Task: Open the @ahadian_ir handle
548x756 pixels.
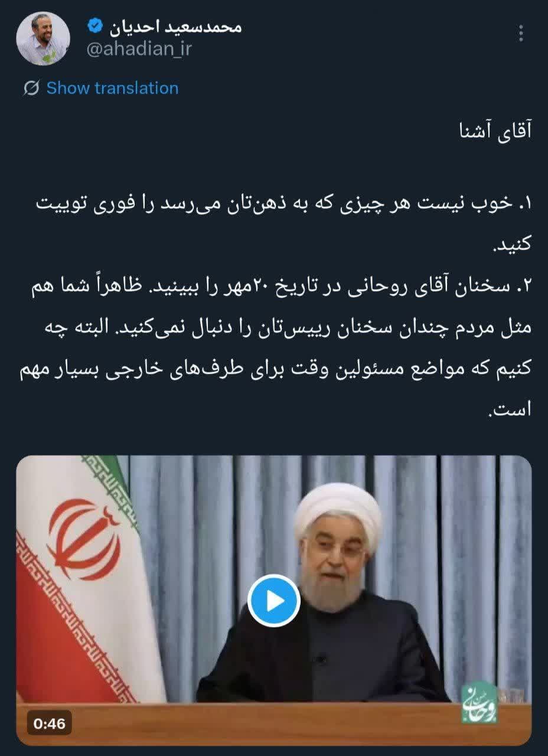Action: pyautogui.click(x=139, y=50)
